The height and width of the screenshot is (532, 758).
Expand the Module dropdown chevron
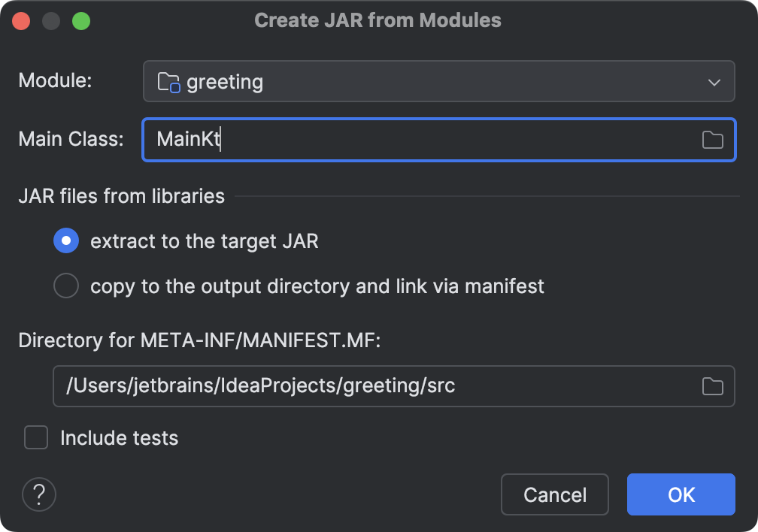coord(714,82)
